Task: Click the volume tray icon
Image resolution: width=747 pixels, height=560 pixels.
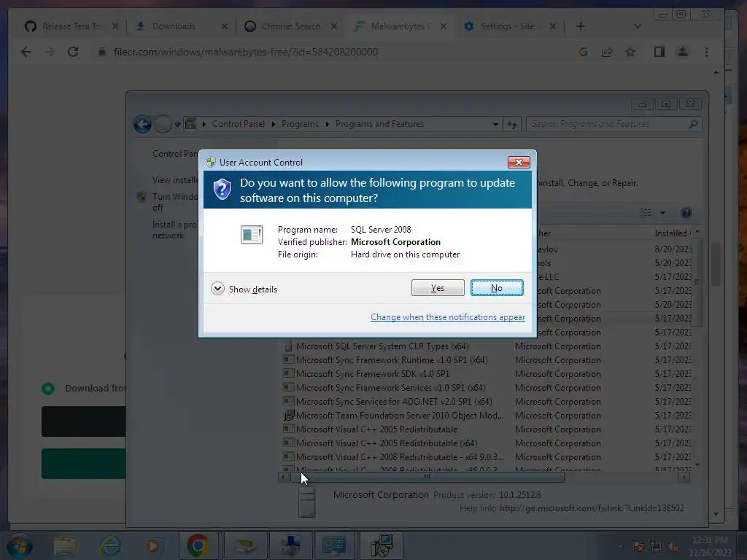Action: [673, 547]
